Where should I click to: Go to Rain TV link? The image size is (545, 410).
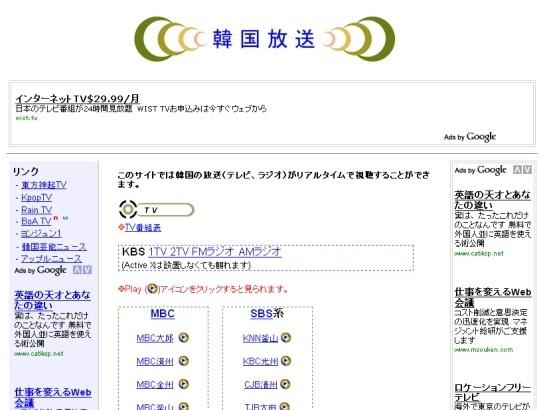36,210
